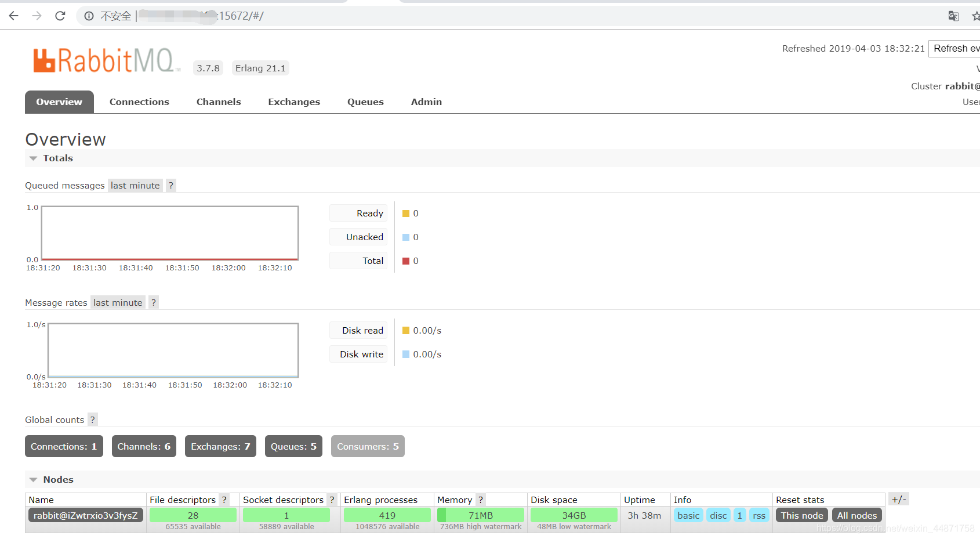980x539 pixels.
Task: Switch to the Channels tab
Action: pos(219,102)
